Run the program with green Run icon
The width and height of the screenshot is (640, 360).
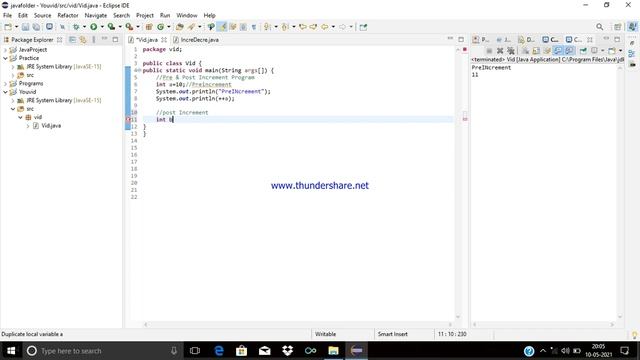click(x=93, y=27)
